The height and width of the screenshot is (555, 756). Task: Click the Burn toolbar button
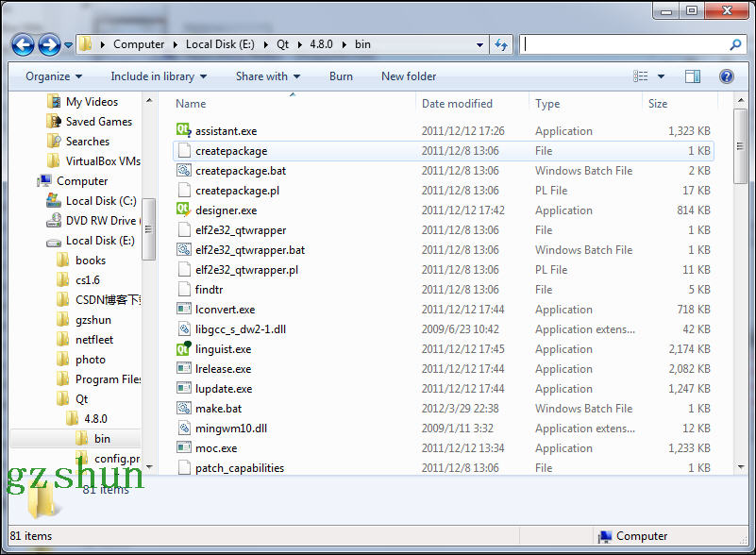[342, 76]
